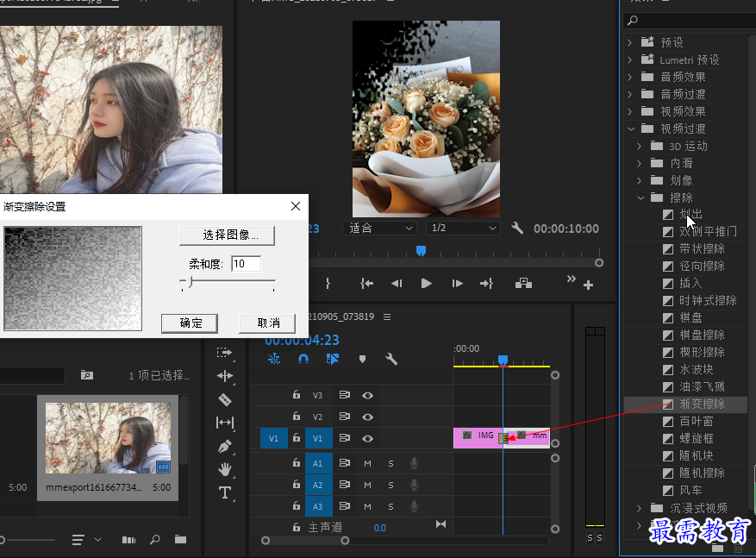Close the 渐变擦除设置 dialog

296,206
